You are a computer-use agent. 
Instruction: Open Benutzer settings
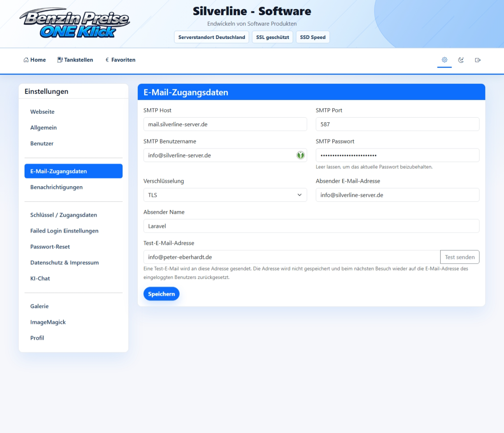74,144
